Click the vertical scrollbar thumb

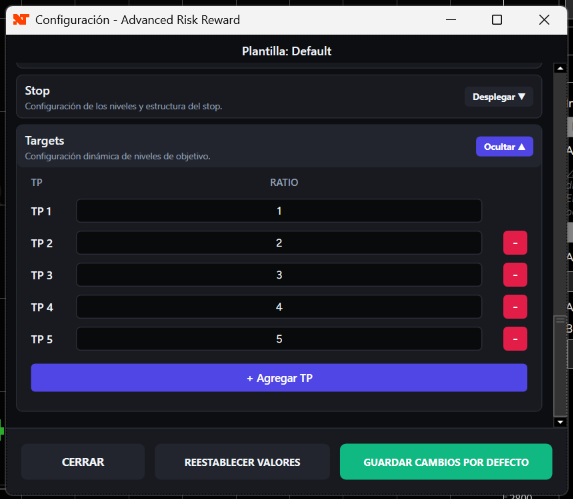[560, 365]
